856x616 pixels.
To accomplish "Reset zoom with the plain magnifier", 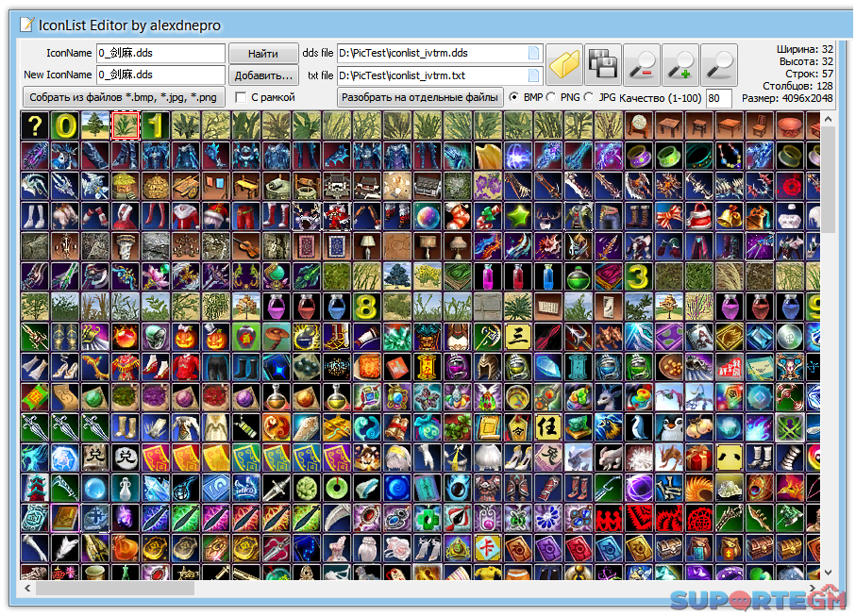I will pyautogui.click(x=719, y=65).
